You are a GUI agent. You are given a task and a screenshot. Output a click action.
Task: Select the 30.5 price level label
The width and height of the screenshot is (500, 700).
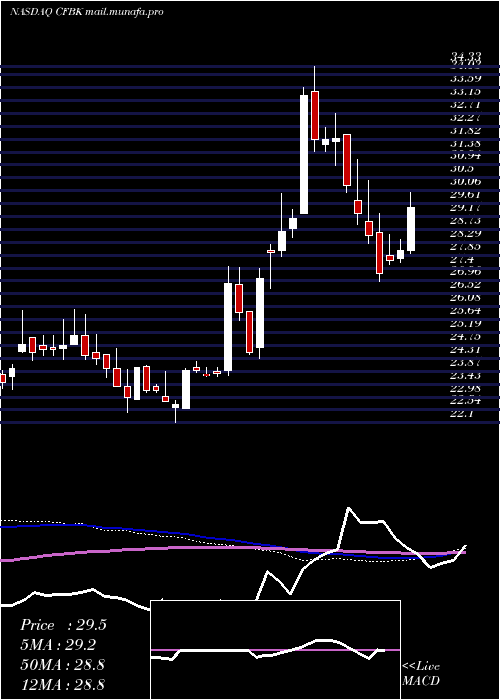coord(462,169)
